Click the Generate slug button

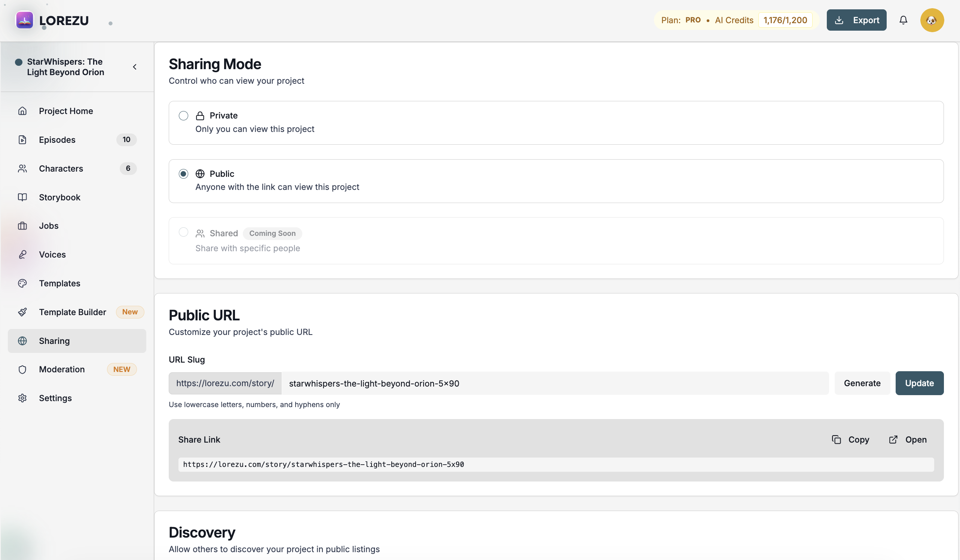(x=862, y=383)
